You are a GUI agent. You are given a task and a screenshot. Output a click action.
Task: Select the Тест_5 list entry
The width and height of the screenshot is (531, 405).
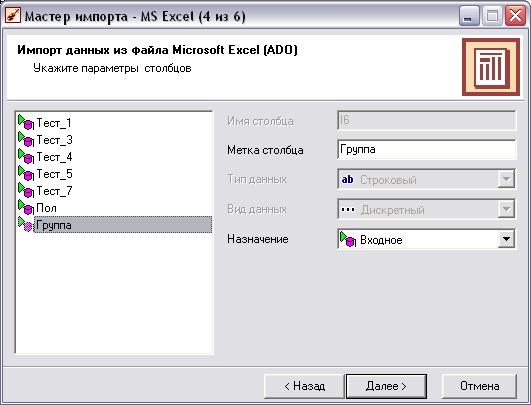pyautogui.click(x=54, y=174)
